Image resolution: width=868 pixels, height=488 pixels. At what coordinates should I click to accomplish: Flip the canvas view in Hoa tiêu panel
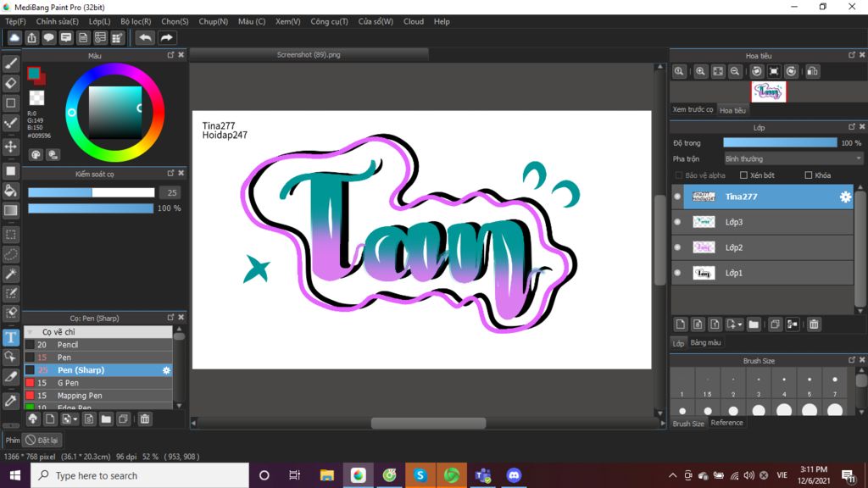click(x=813, y=71)
